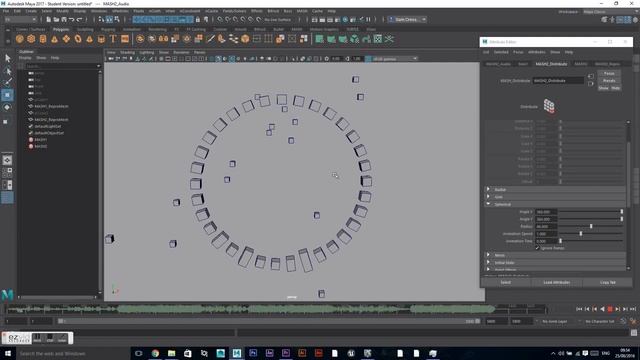Click the Select button at panel bottom
Screen dimensions: 640x360
pyautogui.click(x=505, y=282)
